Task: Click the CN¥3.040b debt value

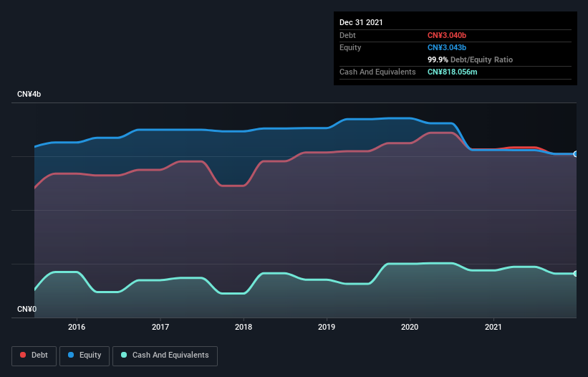Action: (x=447, y=35)
